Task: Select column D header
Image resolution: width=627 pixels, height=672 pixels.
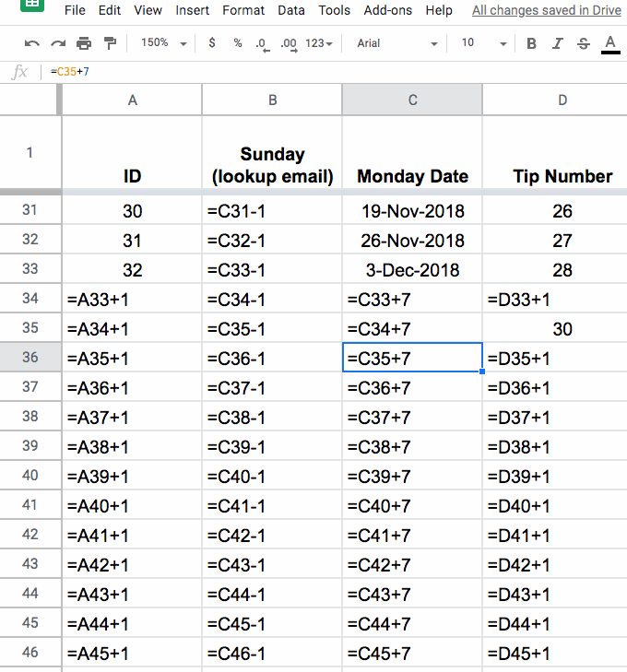Action: coord(555,100)
